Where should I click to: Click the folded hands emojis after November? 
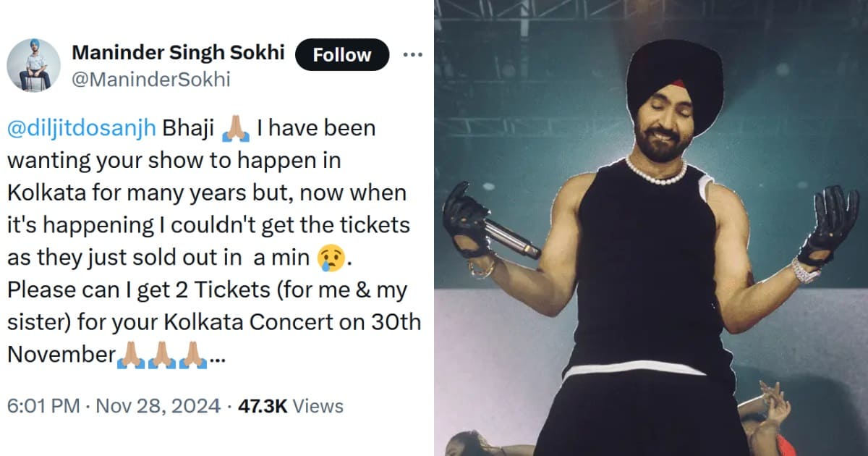tap(161, 355)
